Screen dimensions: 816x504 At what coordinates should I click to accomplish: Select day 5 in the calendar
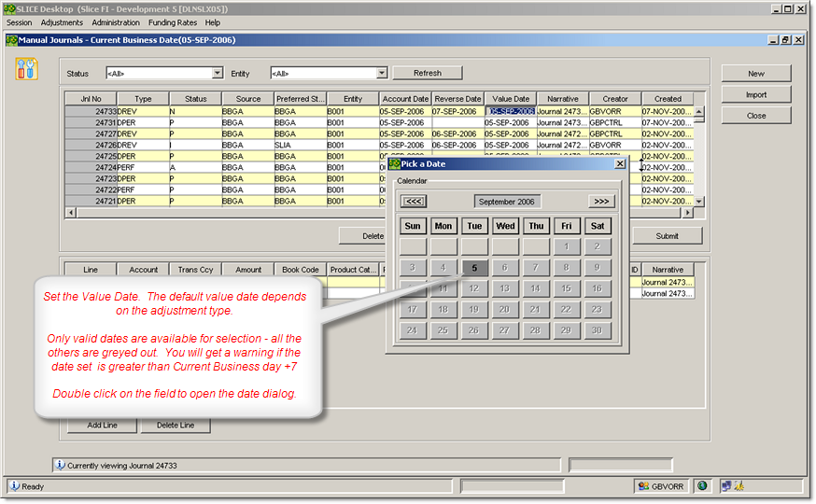pyautogui.click(x=474, y=268)
